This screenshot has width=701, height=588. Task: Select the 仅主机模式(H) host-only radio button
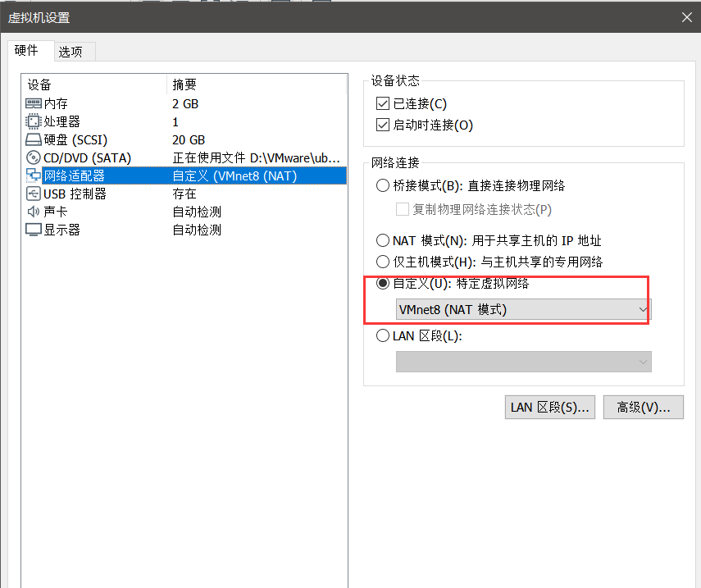tap(383, 262)
